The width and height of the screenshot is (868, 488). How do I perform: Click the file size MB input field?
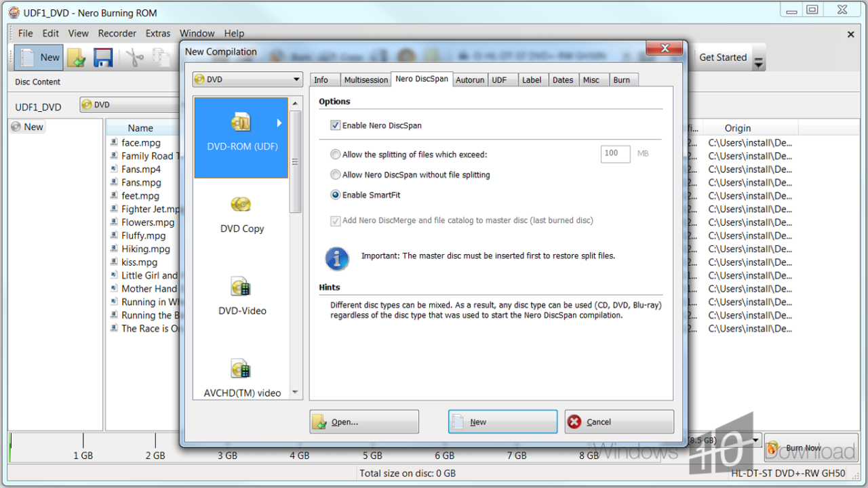pyautogui.click(x=615, y=154)
